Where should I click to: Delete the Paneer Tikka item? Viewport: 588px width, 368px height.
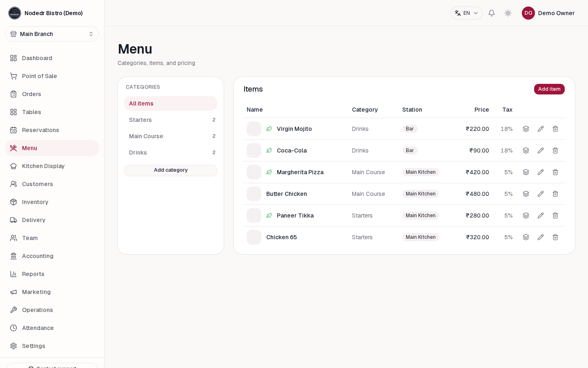[x=555, y=215]
